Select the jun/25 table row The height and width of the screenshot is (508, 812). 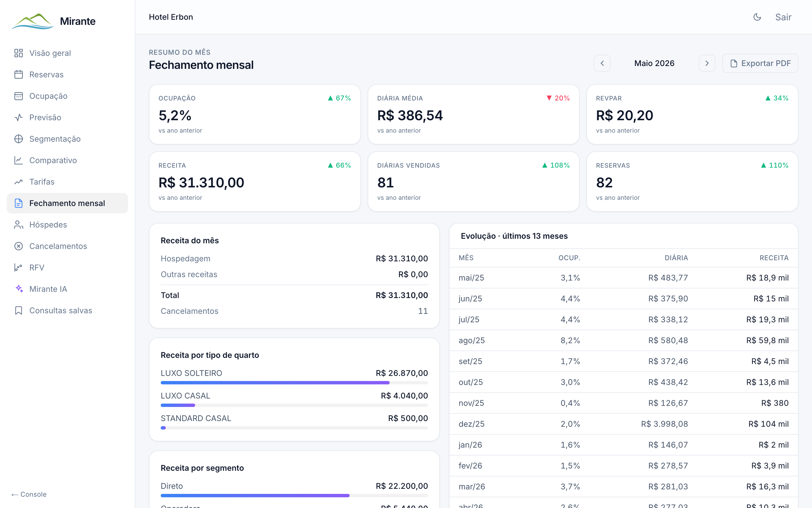pos(623,299)
